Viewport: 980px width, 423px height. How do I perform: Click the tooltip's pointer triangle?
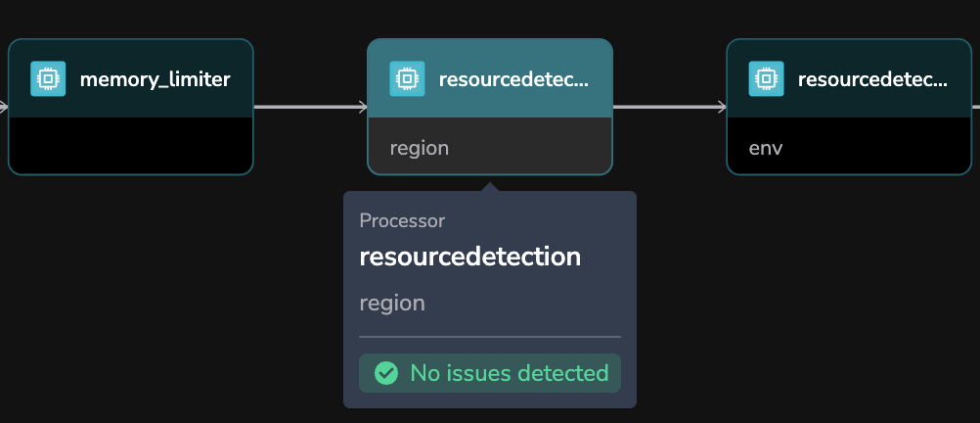(490, 186)
